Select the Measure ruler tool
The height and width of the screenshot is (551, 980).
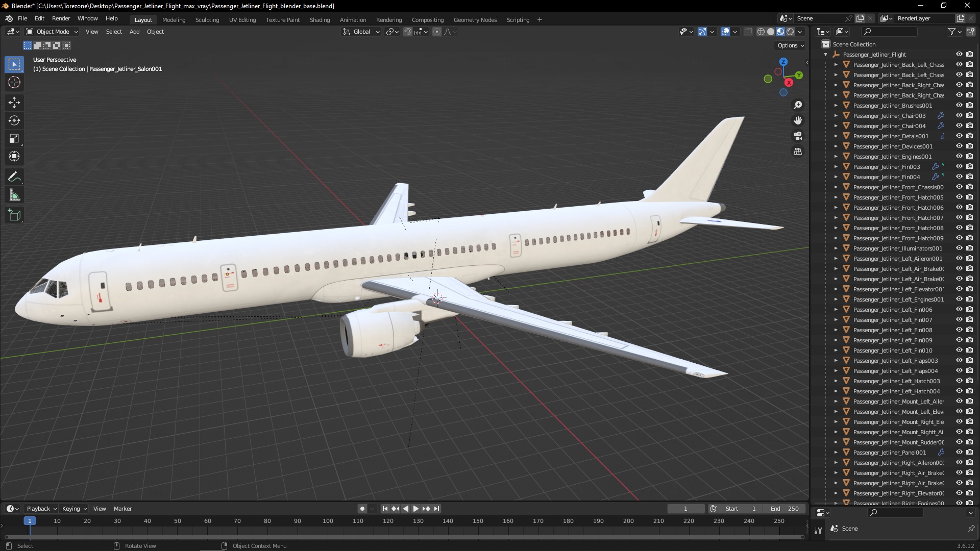[x=14, y=195]
